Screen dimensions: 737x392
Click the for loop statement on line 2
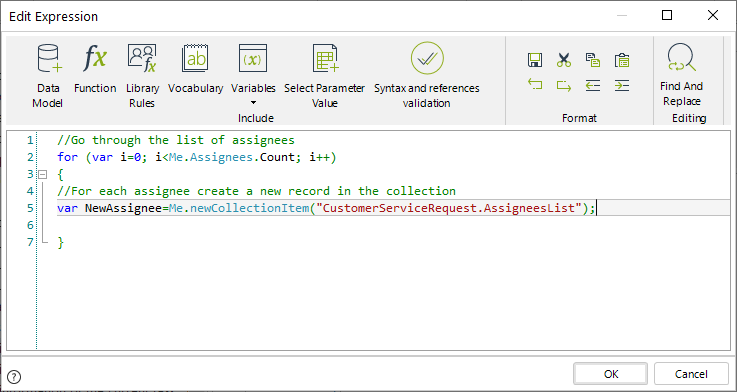(x=196, y=157)
